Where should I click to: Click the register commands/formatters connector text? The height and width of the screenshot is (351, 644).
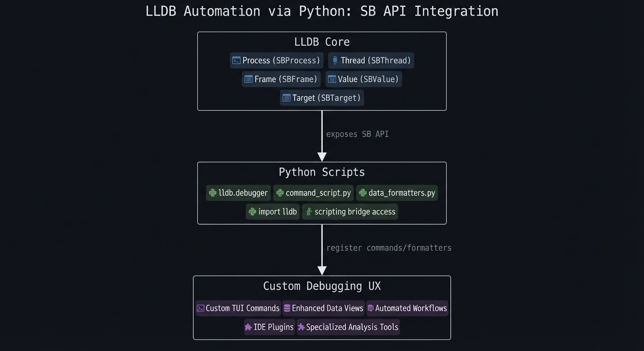pyautogui.click(x=389, y=247)
